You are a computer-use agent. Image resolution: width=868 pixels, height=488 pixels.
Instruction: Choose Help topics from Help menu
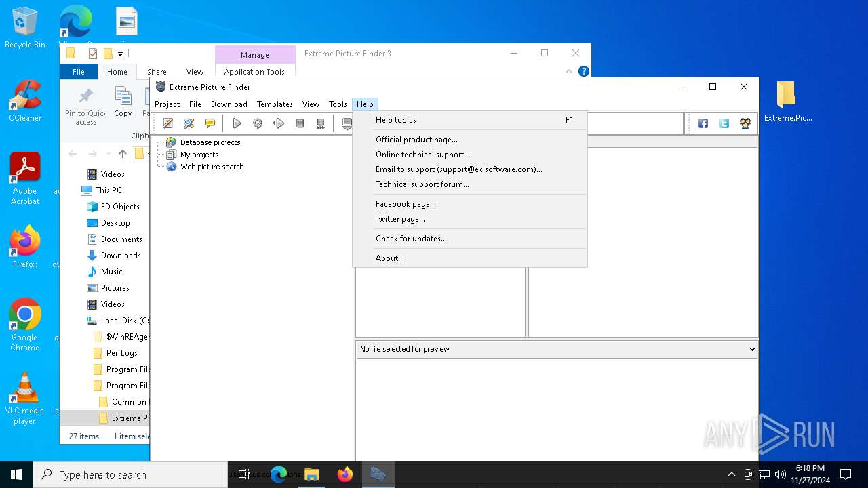click(470, 120)
